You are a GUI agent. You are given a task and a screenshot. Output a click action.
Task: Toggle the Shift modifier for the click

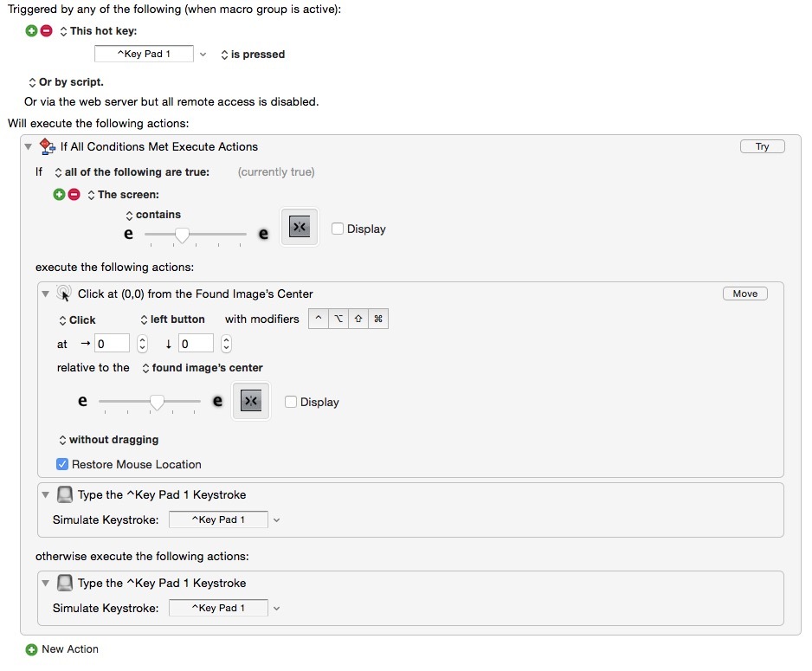click(x=358, y=319)
